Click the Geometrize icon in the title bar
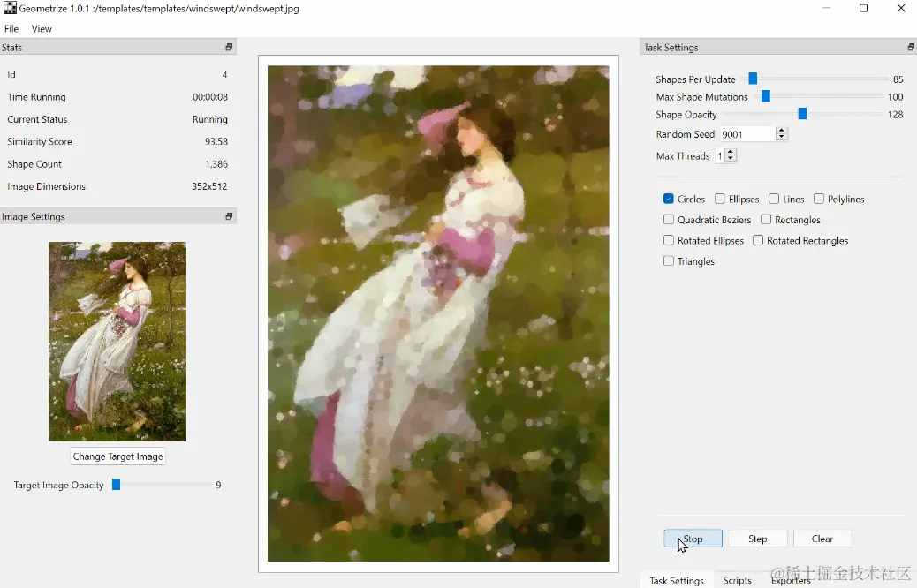 [x=9, y=8]
